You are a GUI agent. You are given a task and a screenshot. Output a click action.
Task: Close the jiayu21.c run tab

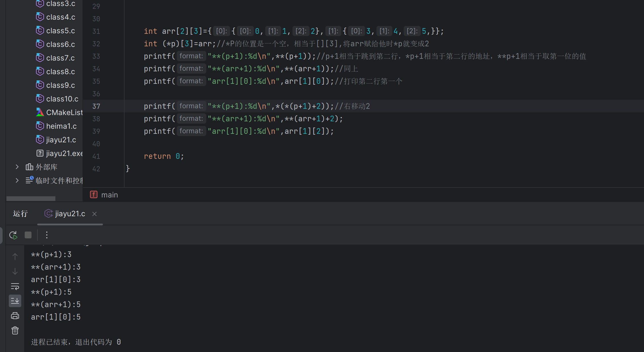pyautogui.click(x=94, y=214)
